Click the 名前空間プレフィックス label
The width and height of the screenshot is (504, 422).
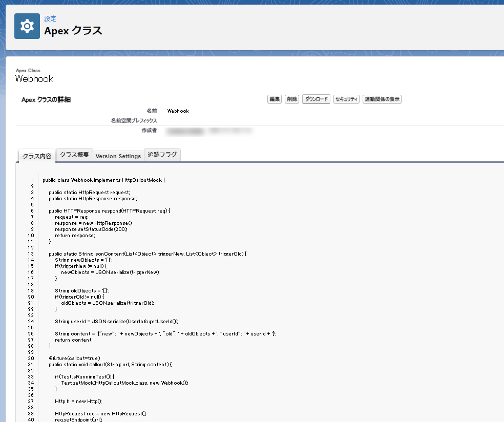[134, 120]
